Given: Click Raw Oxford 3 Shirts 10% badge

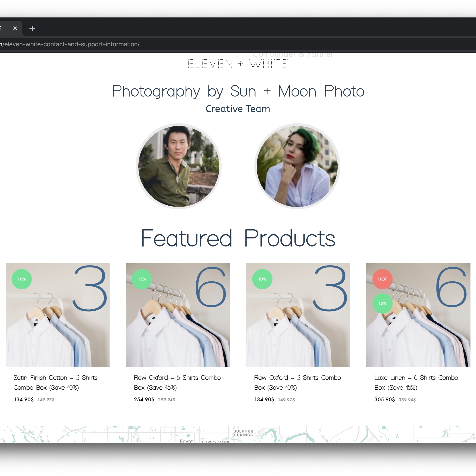Looking at the screenshot, I should pos(262,279).
